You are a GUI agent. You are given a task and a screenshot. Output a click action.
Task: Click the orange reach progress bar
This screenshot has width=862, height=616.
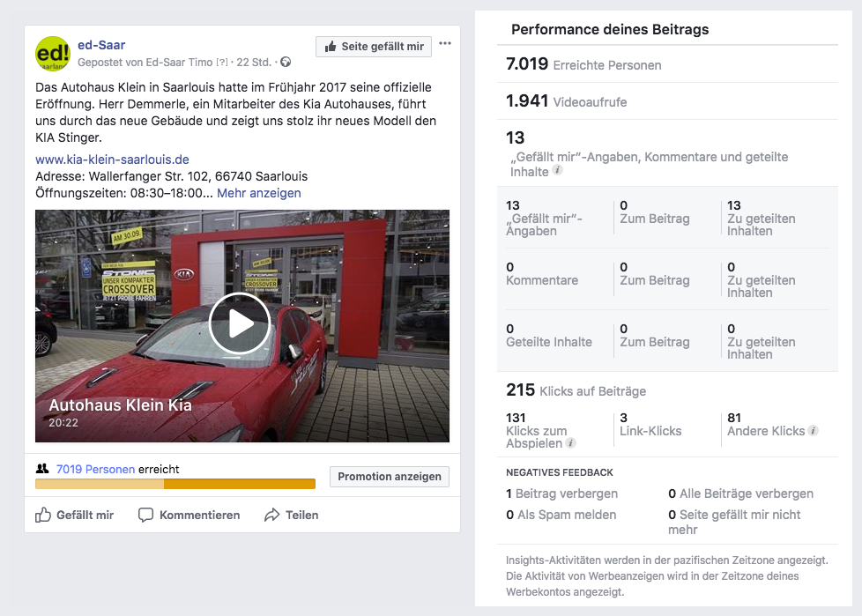(175, 484)
